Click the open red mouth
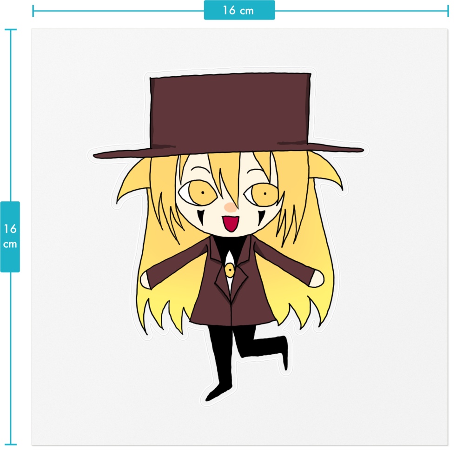Screen dimensions: 476x476 point(231,224)
